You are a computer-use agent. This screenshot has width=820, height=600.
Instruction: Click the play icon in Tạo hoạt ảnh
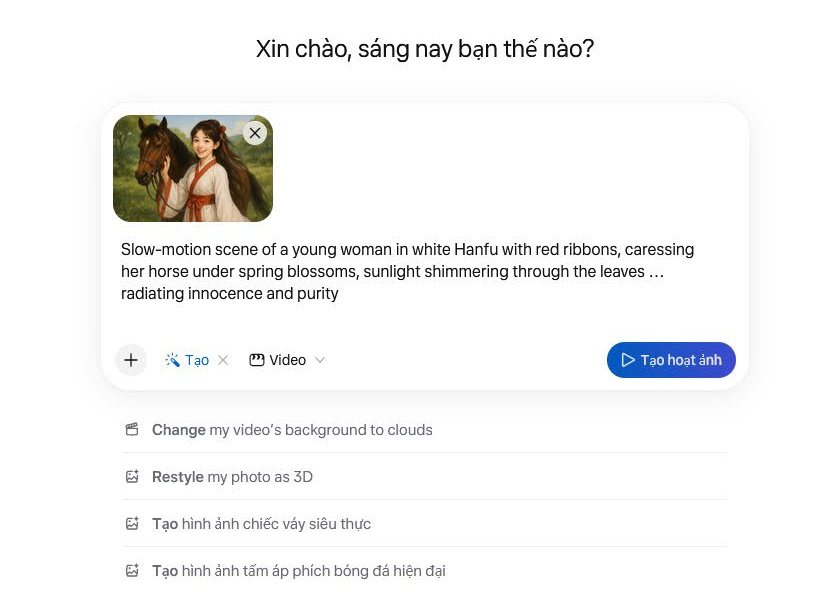[627, 360]
